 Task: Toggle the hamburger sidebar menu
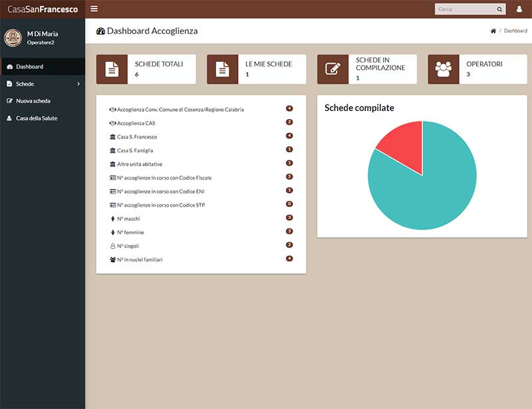[94, 9]
